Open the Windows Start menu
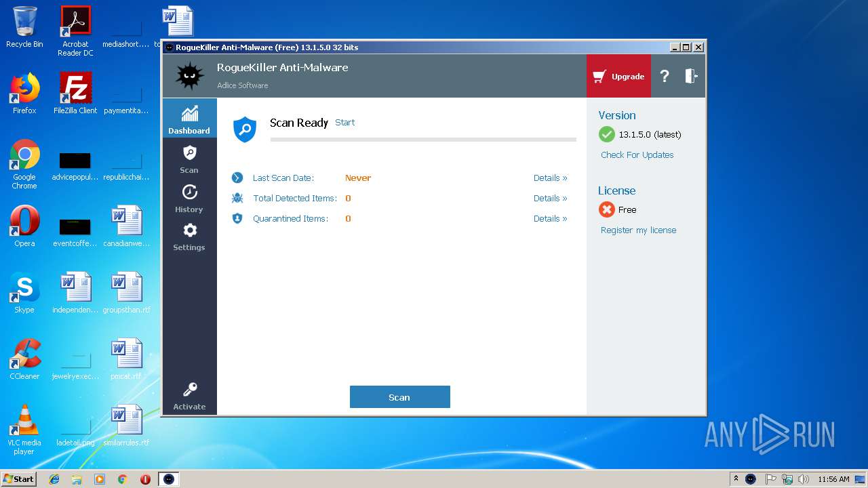The image size is (868, 488). point(18,479)
